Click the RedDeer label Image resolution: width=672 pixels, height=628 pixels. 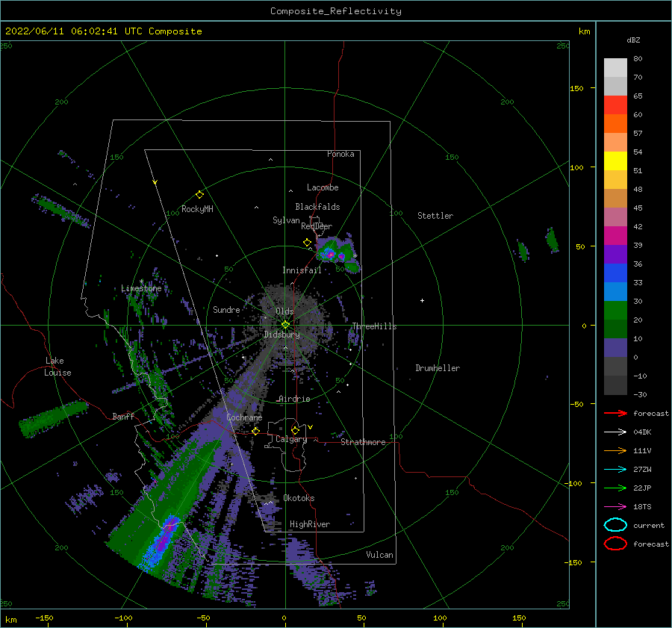(317, 226)
